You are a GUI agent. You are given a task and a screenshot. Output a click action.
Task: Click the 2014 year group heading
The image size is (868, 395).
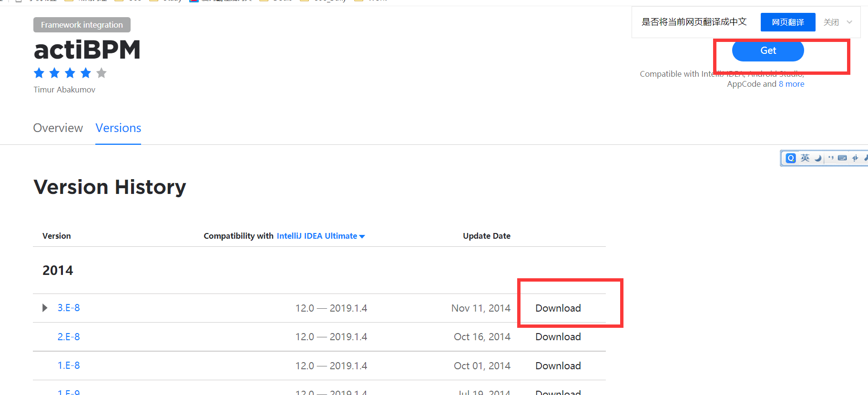pyautogui.click(x=58, y=271)
